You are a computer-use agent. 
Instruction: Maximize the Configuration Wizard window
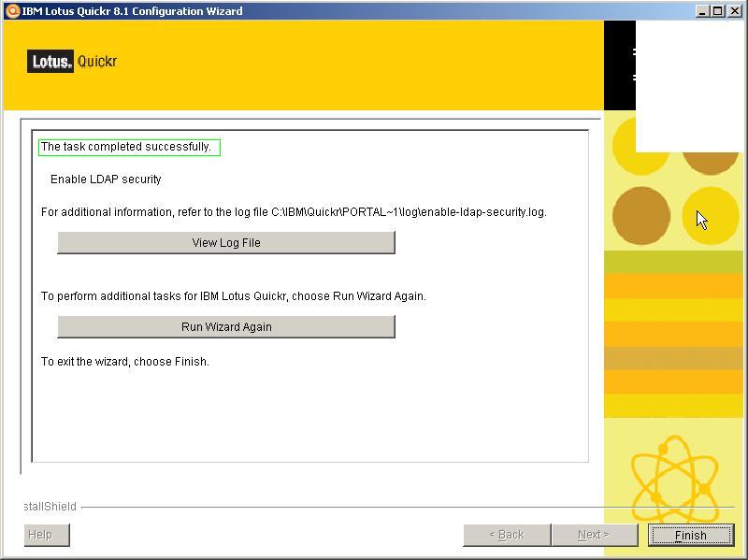(x=717, y=11)
